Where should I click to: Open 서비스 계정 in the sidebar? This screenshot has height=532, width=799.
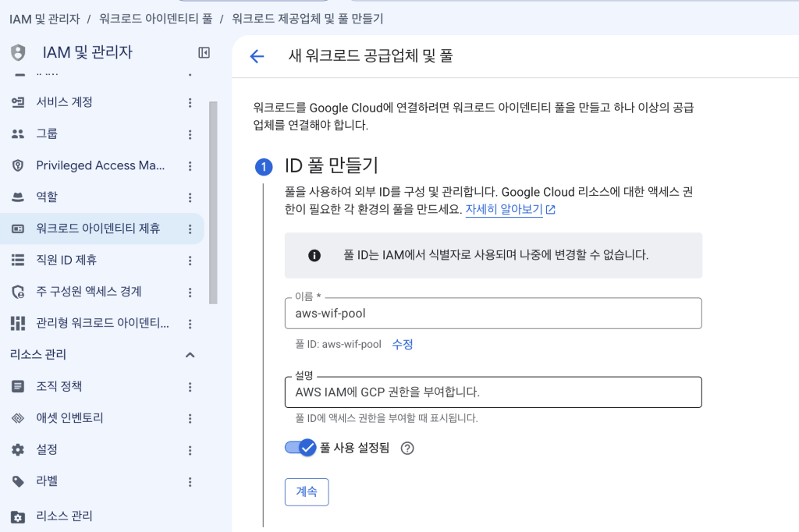(x=64, y=102)
